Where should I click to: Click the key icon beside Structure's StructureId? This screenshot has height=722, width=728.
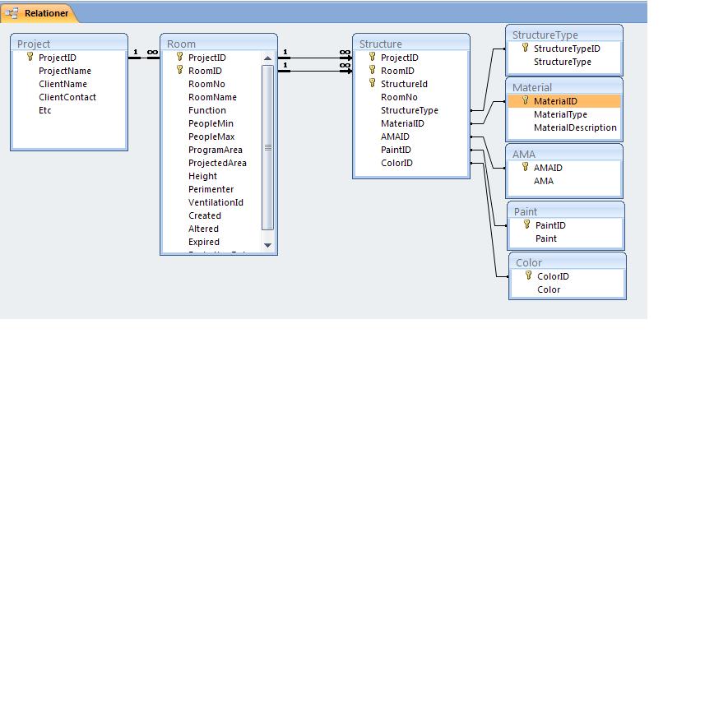(372, 83)
